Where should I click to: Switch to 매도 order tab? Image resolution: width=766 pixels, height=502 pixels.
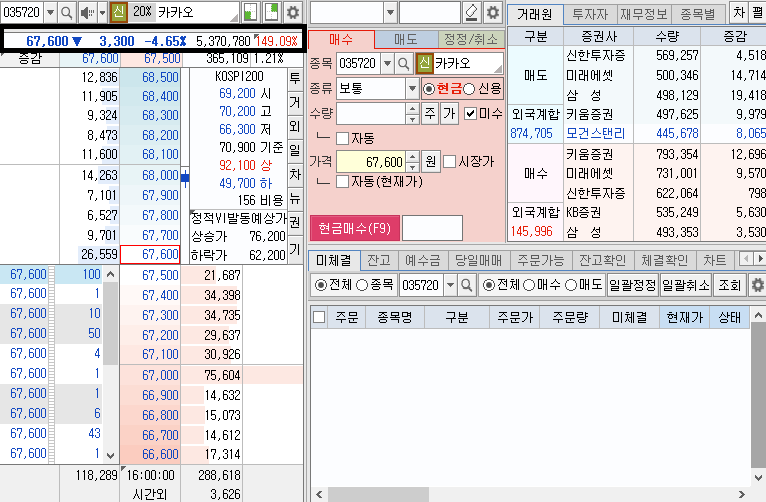[406, 40]
